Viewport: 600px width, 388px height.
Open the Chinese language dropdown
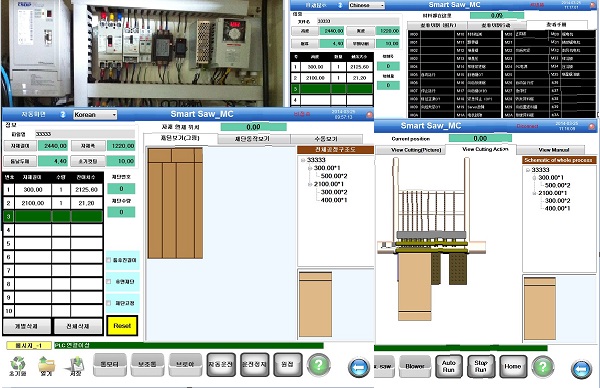tap(366, 5)
